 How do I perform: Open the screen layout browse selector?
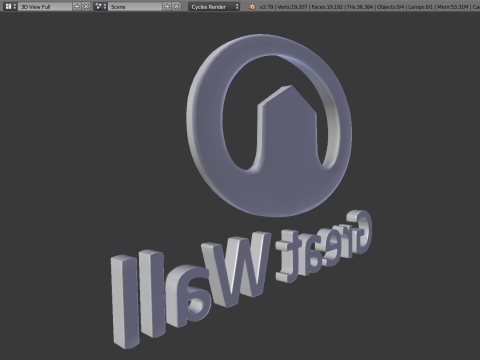click(10, 6)
